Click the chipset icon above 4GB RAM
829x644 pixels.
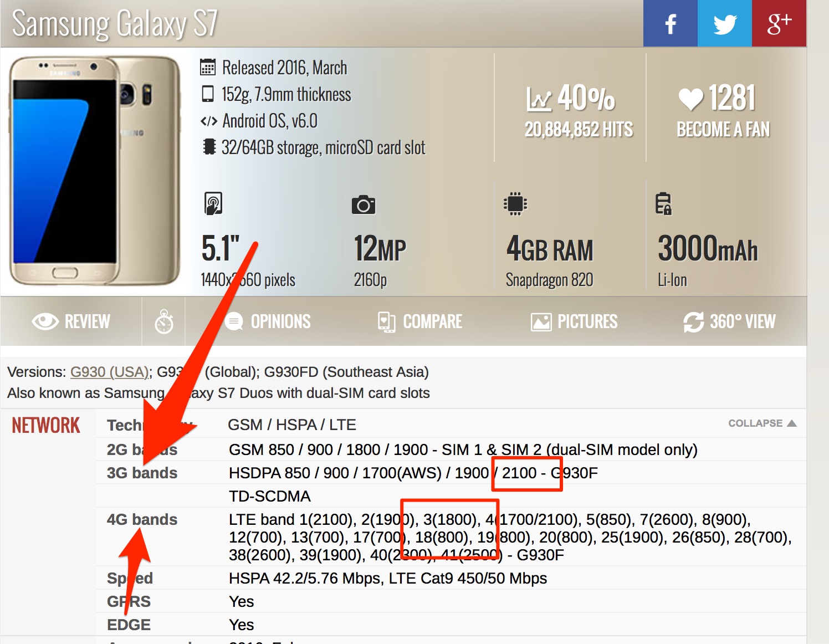pos(515,203)
